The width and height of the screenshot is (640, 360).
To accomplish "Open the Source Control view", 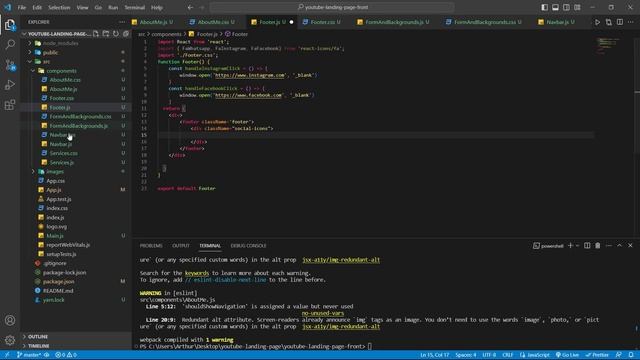I will click(x=10, y=64).
